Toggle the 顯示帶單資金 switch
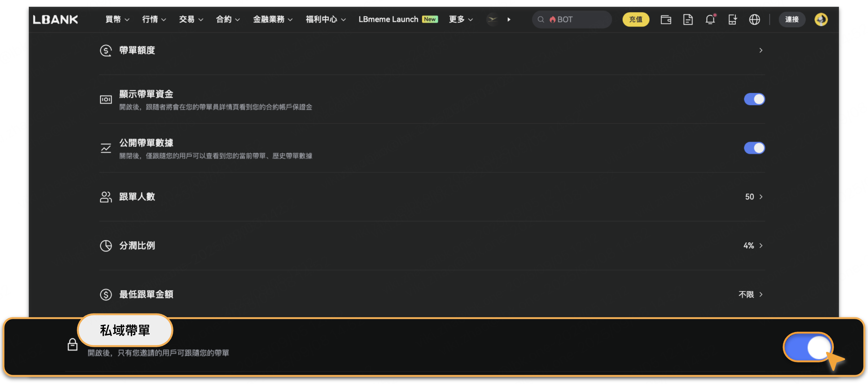 point(754,99)
